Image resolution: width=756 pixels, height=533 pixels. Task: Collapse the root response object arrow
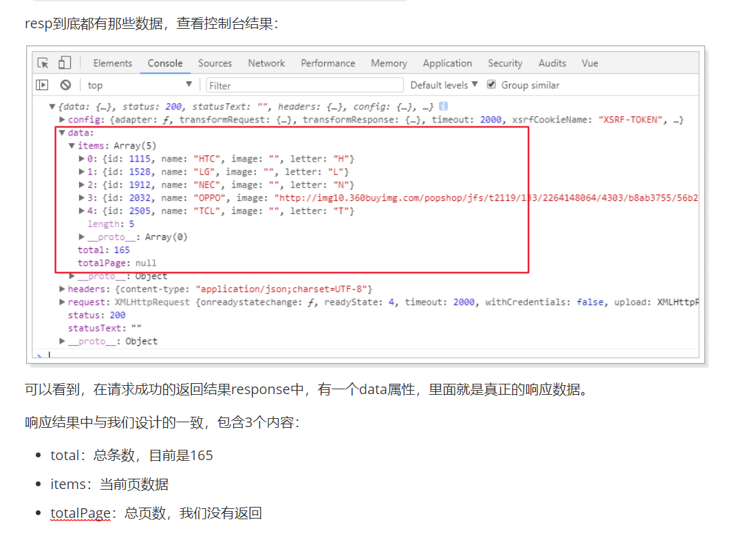pyautogui.click(x=52, y=107)
